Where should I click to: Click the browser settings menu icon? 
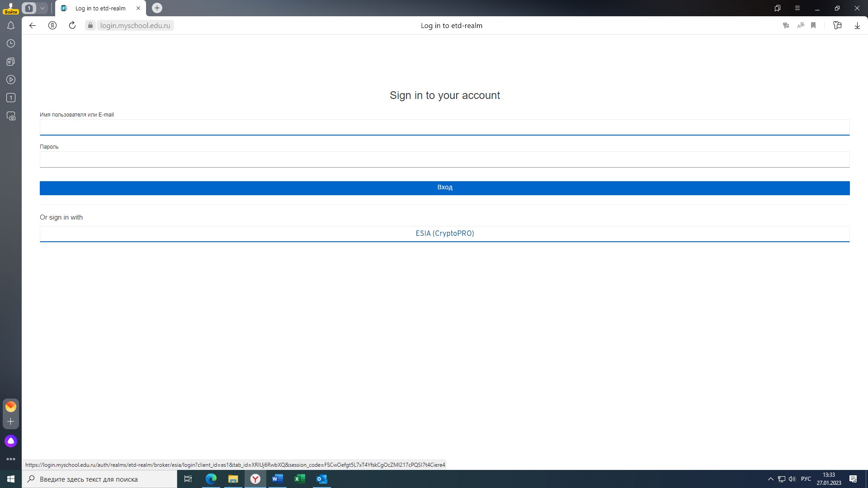click(797, 8)
